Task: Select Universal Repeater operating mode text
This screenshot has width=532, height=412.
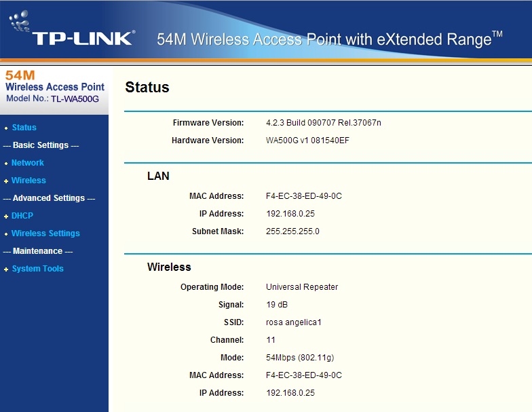Action: tap(301, 287)
